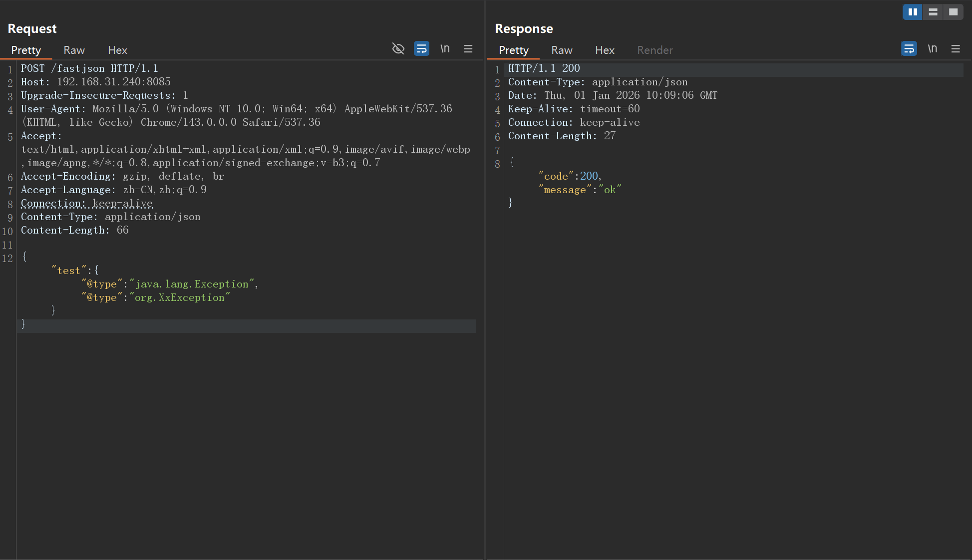Toggle word wrap icon in Request panel
The height and width of the screenshot is (560, 972).
click(x=421, y=49)
